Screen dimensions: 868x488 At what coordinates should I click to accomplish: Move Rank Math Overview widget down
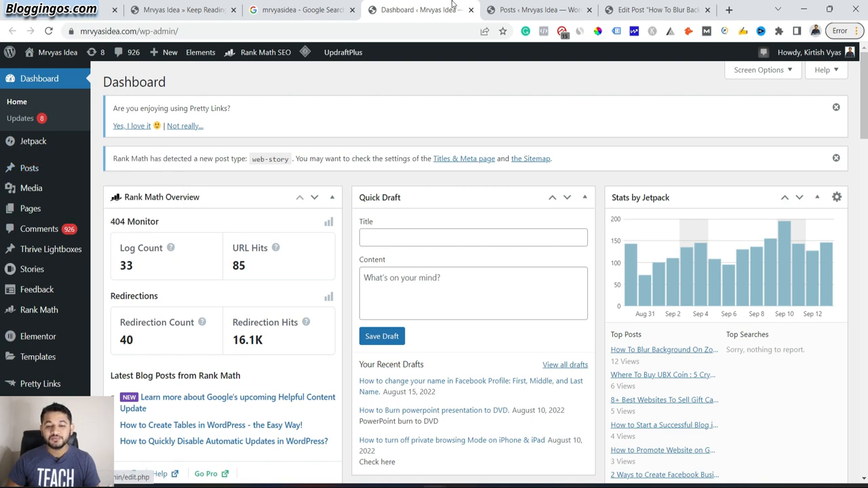(315, 197)
